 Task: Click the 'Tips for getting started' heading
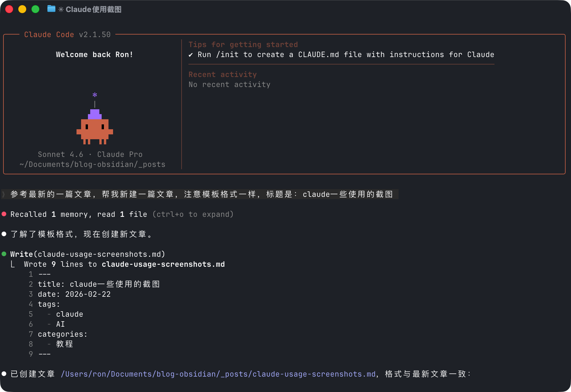tap(243, 45)
